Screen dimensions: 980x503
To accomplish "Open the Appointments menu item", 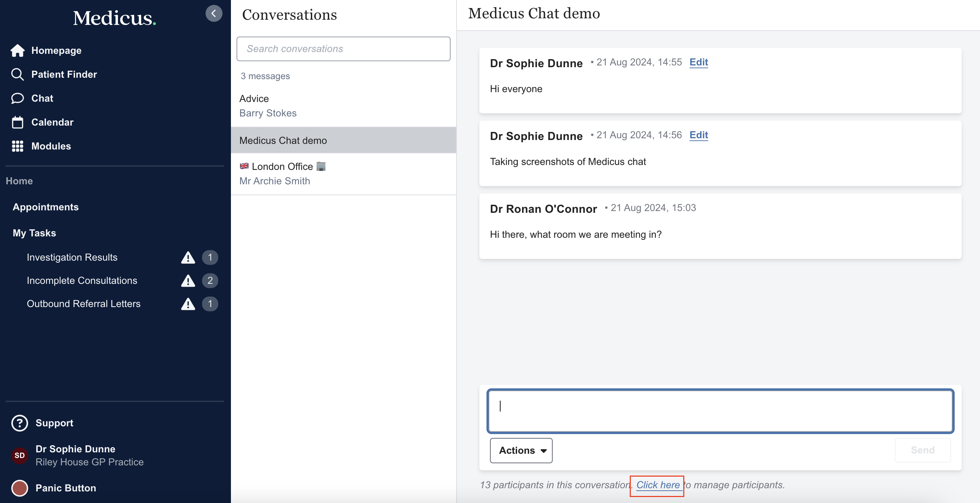I will pyautogui.click(x=46, y=207).
